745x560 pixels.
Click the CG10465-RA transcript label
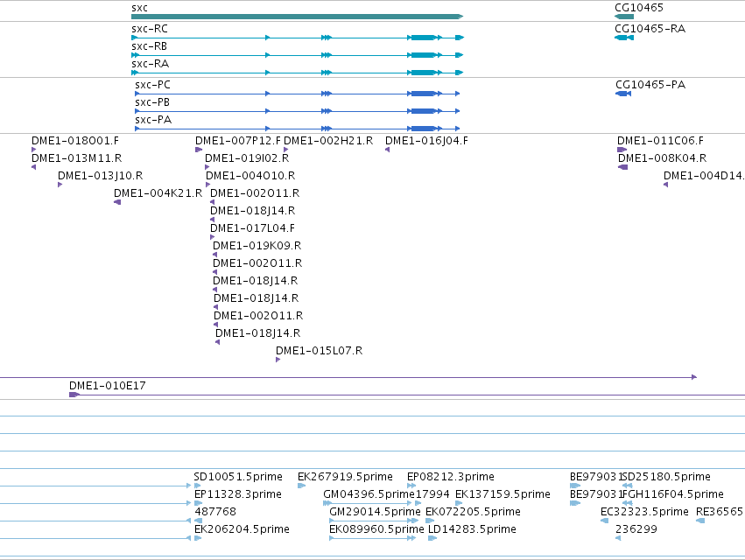pyautogui.click(x=650, y=29)
